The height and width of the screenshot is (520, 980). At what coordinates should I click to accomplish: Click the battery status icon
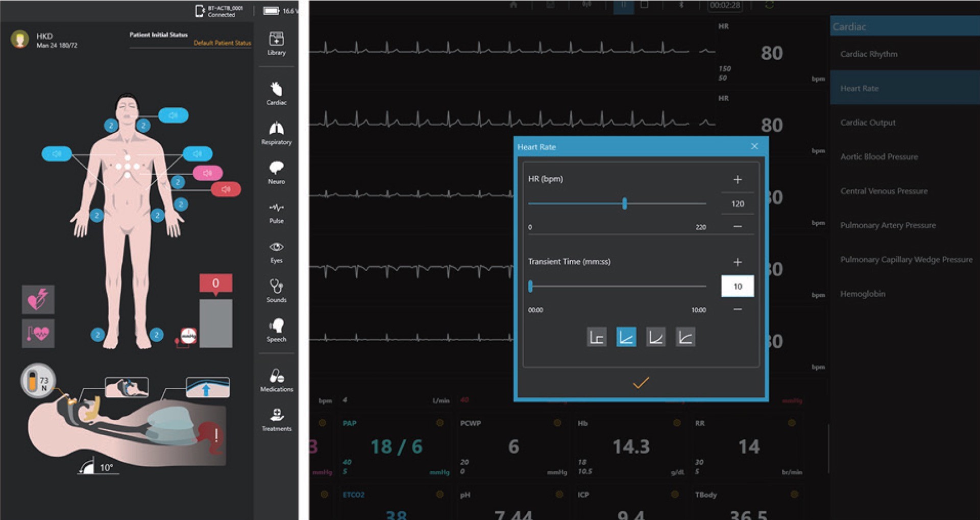(271, 11)
